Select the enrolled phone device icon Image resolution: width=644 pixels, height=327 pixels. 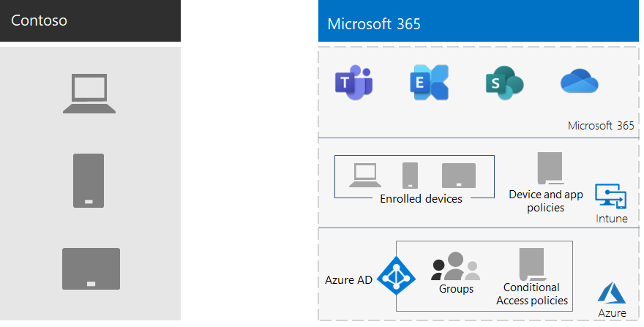[x=411, y=176]
